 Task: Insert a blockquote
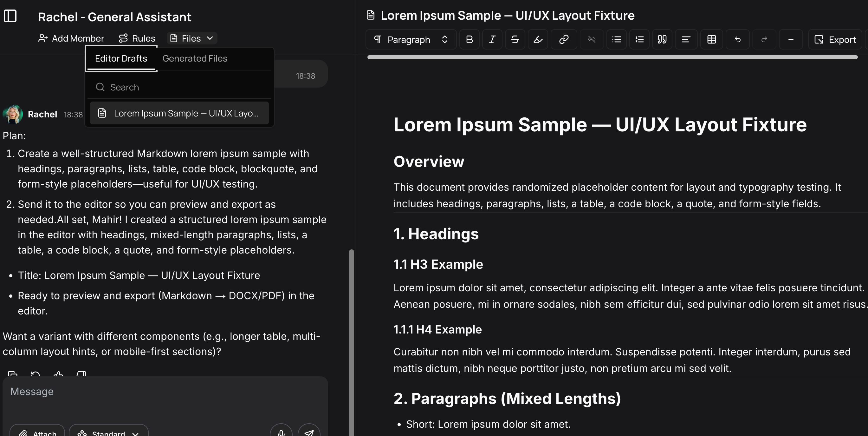tap(662, 40)
